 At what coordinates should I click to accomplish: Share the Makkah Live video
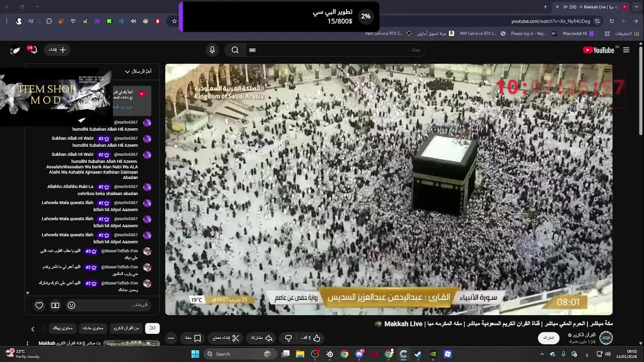[x=262, y=338]
